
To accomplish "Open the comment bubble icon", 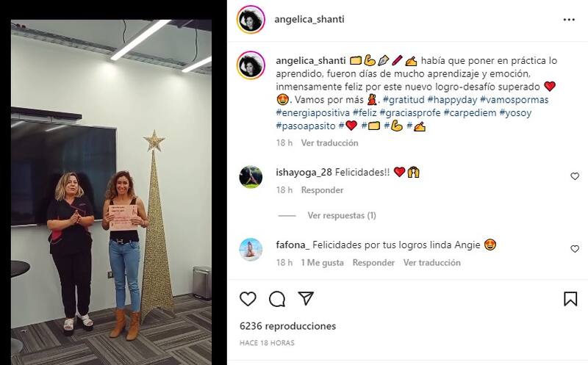I will pyautogui.click(x=277, y=299).
